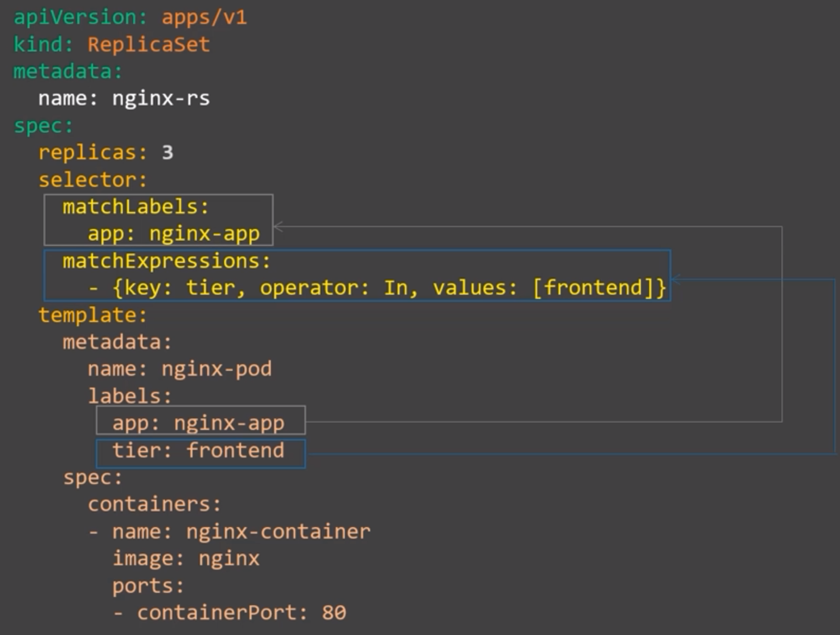Click 'app: nginx-app' under labels
840x635 pixels.
[x=199, y=423]
